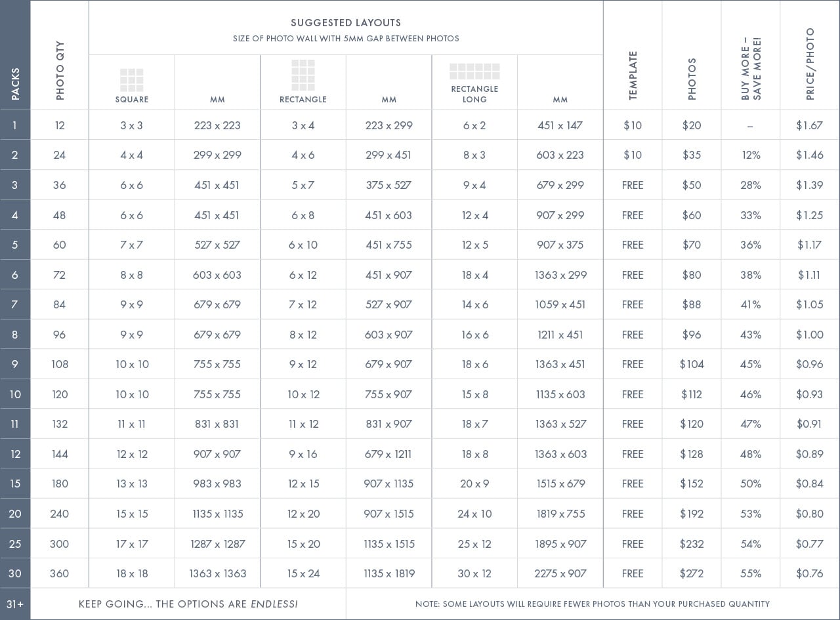
Task: Click the Keep Going options are endless text
Action: point(188,604)
